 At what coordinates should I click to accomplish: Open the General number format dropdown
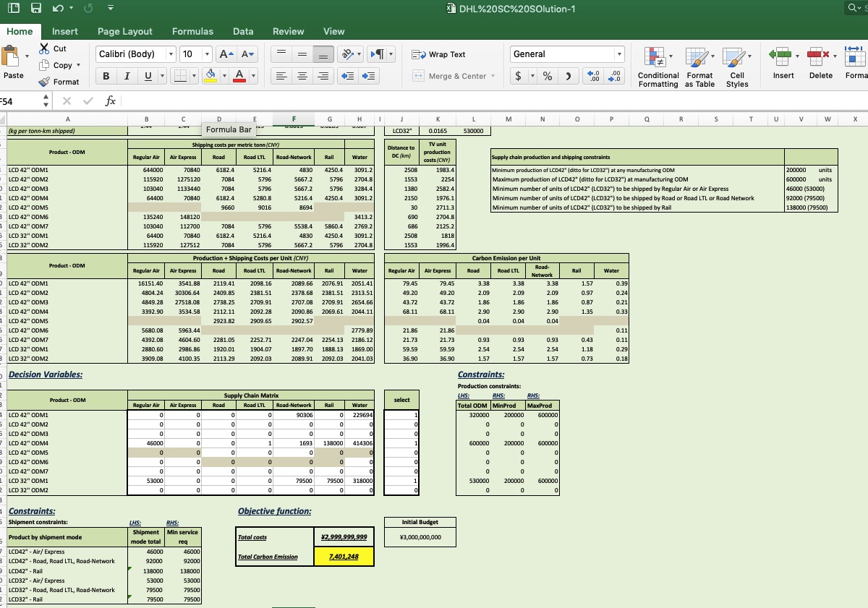(619, 54)
